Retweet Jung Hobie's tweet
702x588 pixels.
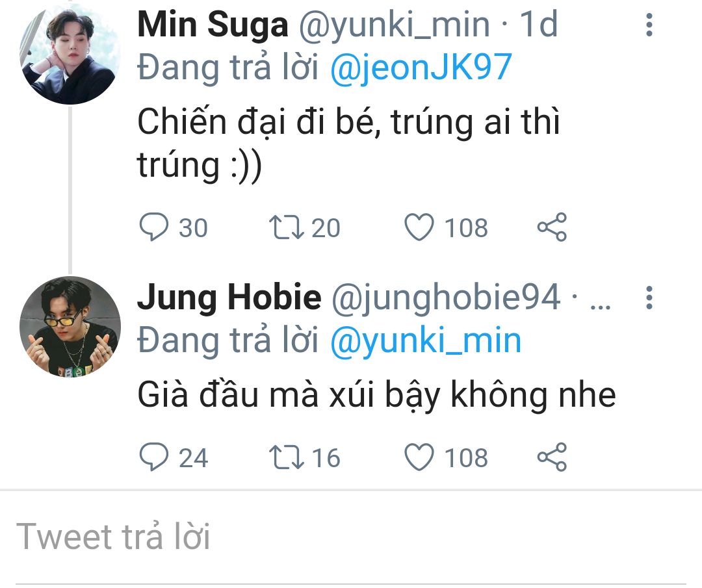287,457
